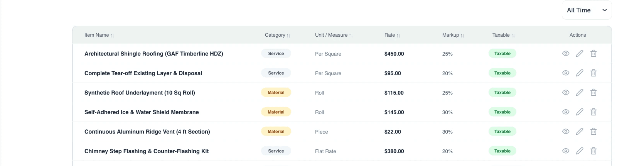Screen dimensions: 644x166
Task: Click Taxable badge in Chimney Step Flashing row
Action: [x=502, y=151]
